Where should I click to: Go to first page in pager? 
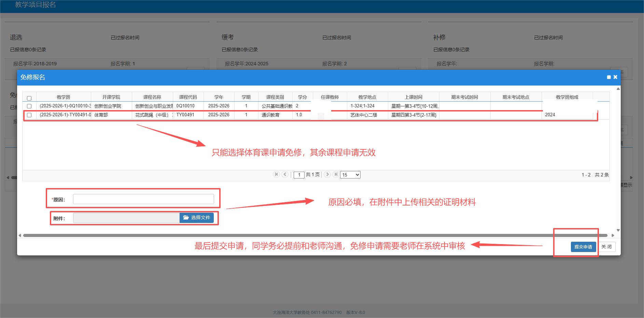coord(276,174)
